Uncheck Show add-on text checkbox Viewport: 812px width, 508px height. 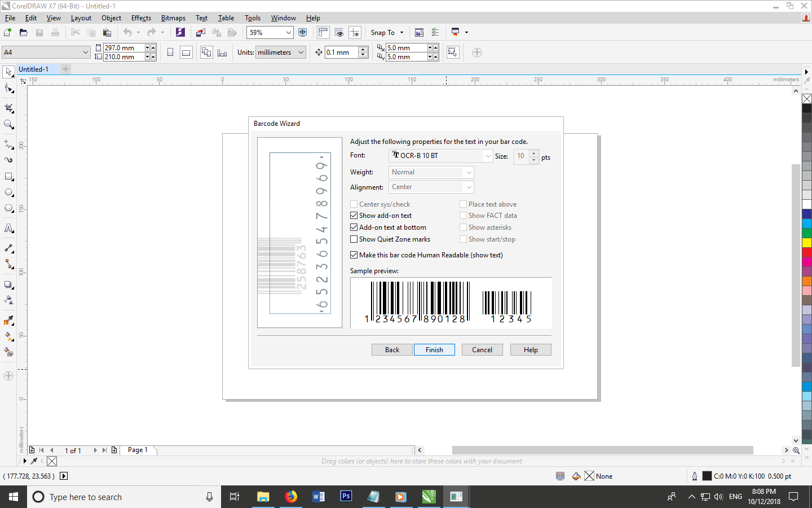354,216
